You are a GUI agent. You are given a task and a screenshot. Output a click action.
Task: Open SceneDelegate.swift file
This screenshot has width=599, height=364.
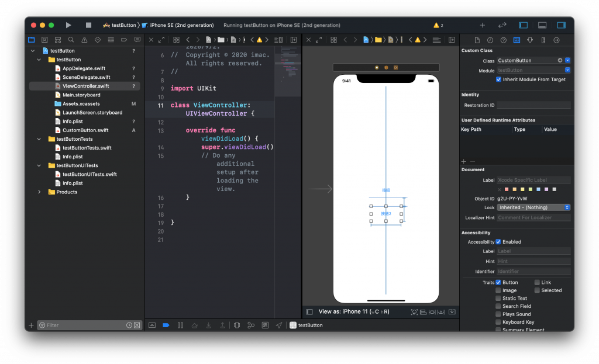click(87, 77)
